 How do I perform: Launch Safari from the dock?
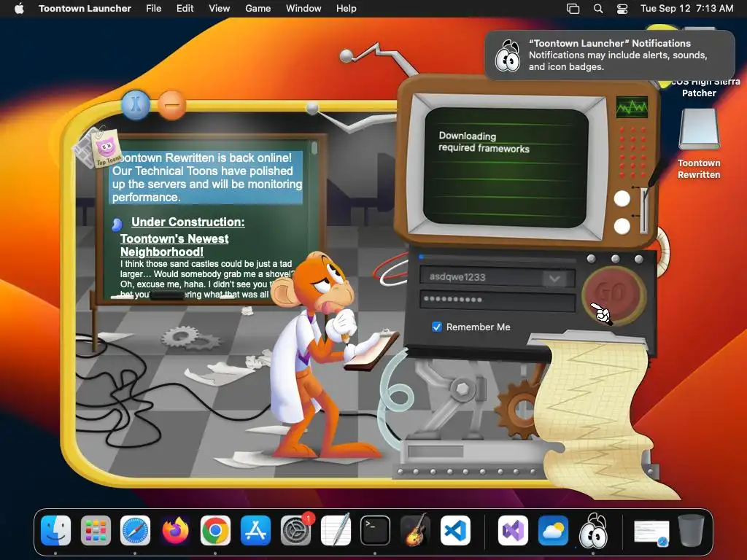tap(135, 530)
